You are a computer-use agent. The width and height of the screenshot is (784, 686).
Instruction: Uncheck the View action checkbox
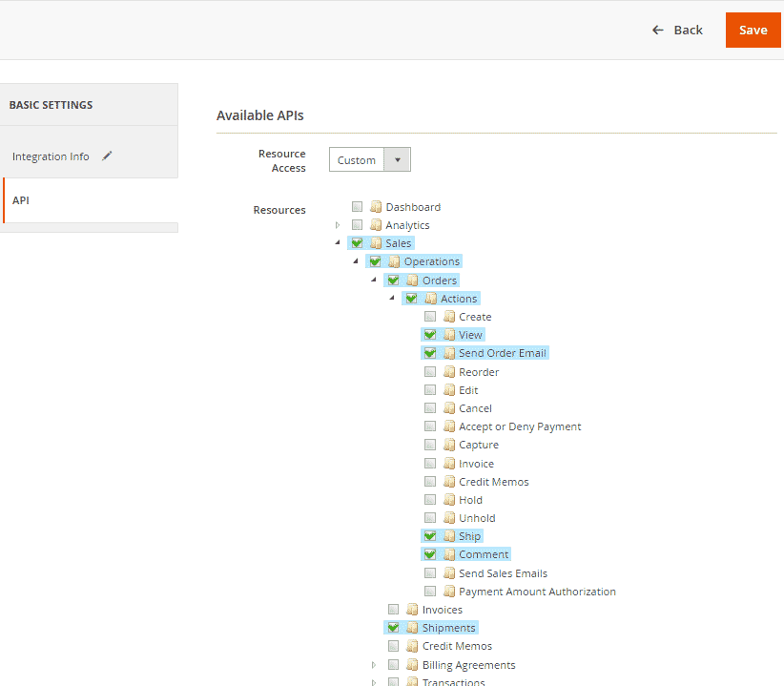pyautogui.click(x=430, y=335)
